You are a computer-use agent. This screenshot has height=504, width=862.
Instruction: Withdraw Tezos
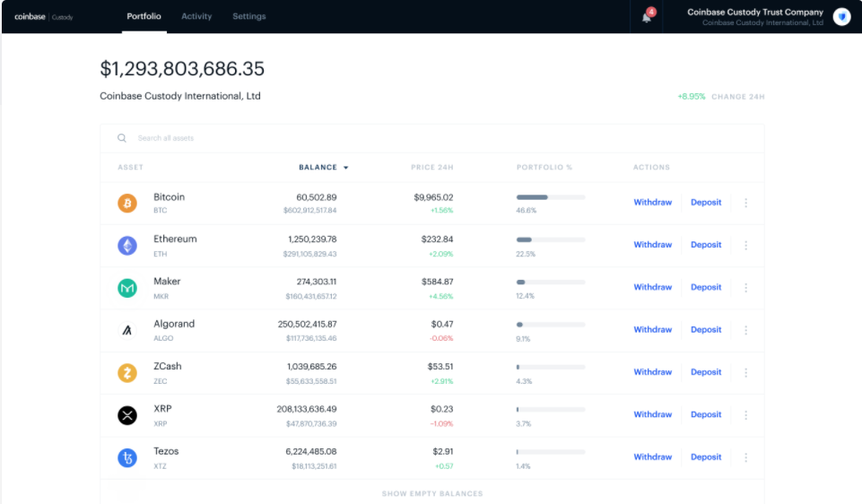click(x=652, y=456)
